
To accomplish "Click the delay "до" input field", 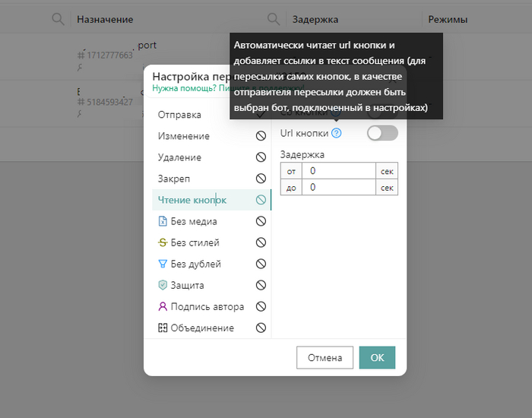I will [339, 187].
